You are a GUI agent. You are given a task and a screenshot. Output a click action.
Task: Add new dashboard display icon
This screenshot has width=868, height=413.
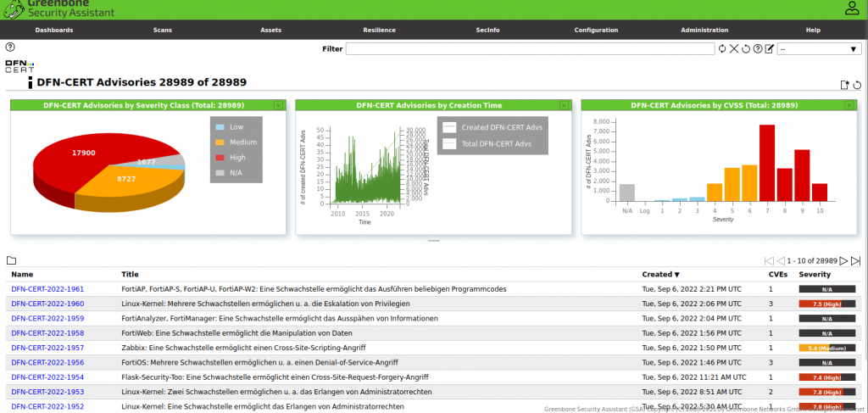(845, 85)
